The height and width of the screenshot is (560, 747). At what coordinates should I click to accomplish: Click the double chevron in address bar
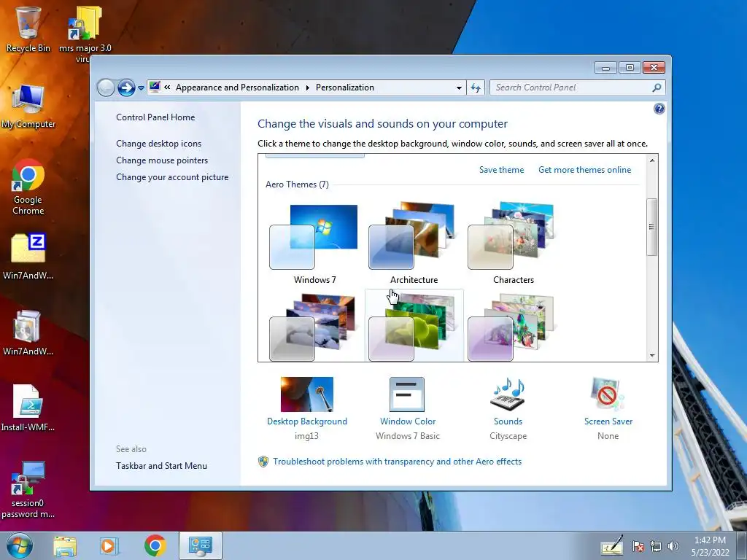(167, 87)
